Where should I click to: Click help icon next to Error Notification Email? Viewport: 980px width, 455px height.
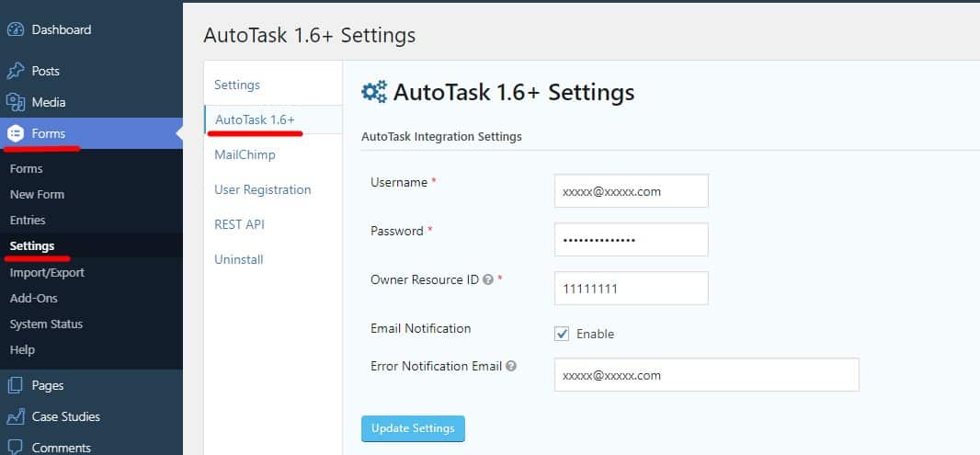[510, 366]
